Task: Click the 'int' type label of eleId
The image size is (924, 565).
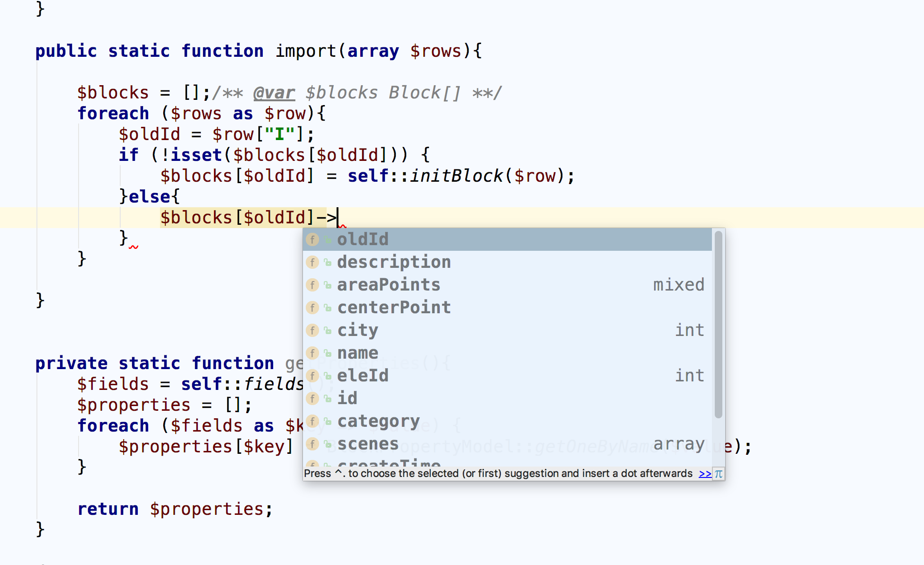Action: tap(690, 376)
